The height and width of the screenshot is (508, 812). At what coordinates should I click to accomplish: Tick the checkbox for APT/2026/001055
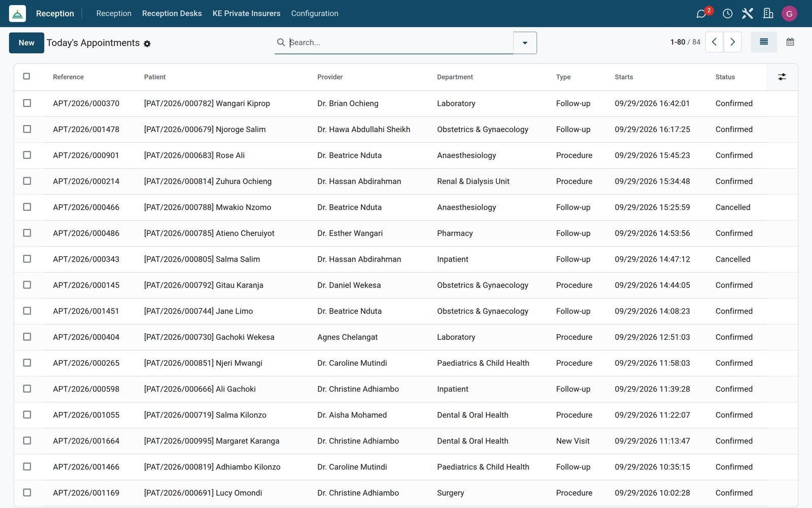tap(27, 415)
